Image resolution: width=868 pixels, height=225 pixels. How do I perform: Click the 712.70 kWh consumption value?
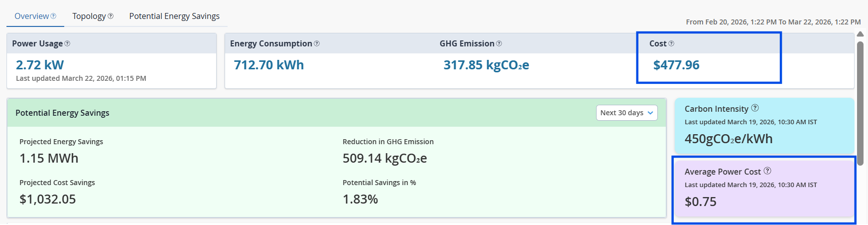(269, 65)
